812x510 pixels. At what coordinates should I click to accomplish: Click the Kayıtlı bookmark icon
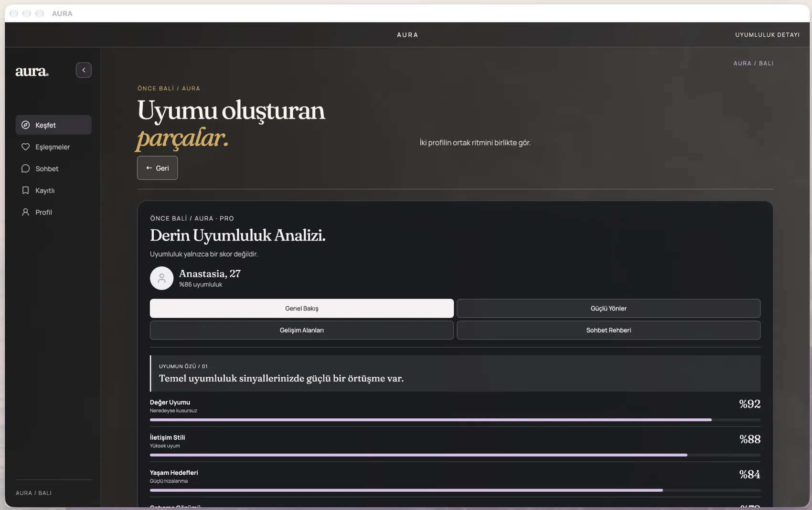coord(25,191)
